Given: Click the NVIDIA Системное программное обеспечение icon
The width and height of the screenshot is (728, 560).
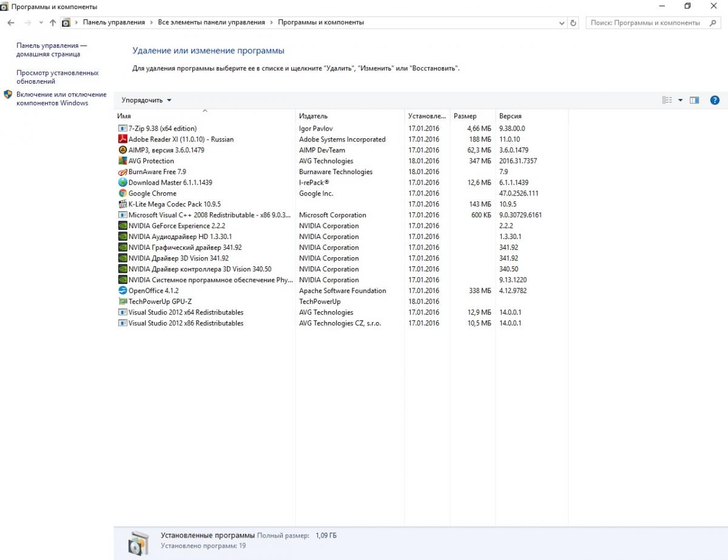Looking at the screenshot, I should [x=123, y=280].
